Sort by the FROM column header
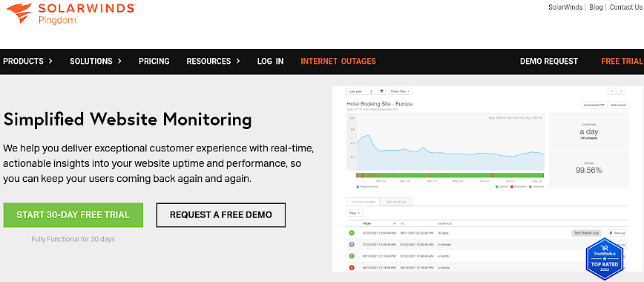Viewport: 644px width, 282px height. (367, 223)
